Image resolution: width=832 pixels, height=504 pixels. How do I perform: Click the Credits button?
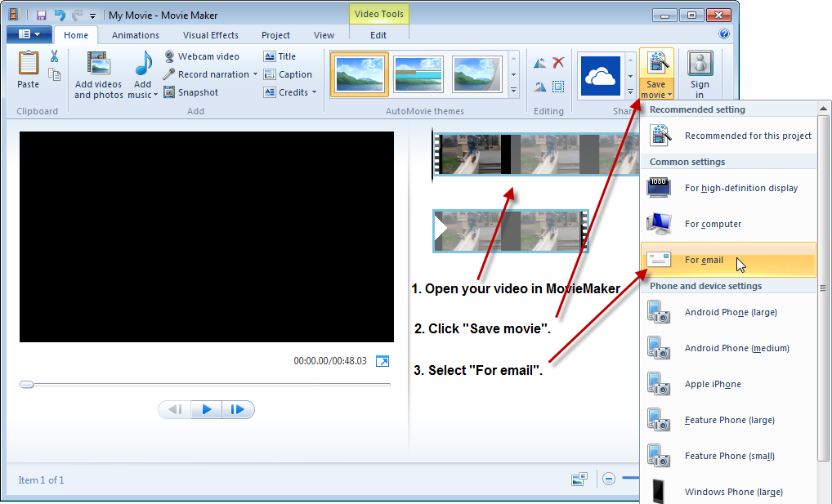coord(286,92)
